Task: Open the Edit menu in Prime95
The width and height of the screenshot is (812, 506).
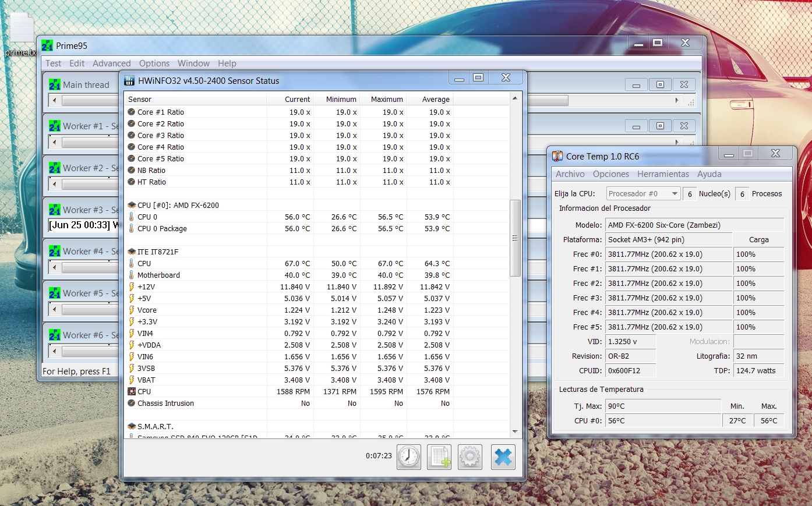Action: 77,63
